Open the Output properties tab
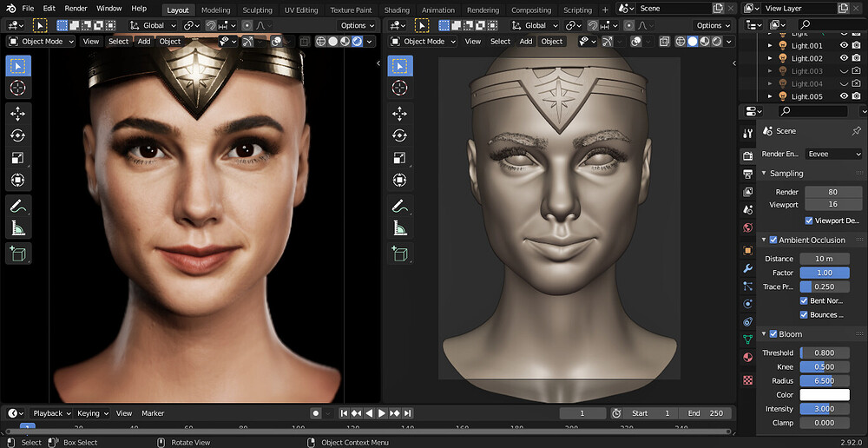The image size is (868, 448). point(748,174)
